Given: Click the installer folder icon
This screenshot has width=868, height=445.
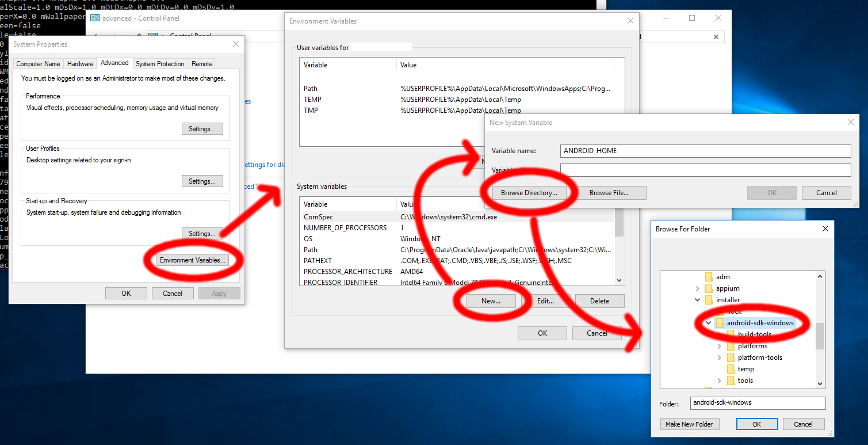Looking at the screenshot, I should pyautogui.click(x=709, y=300).
